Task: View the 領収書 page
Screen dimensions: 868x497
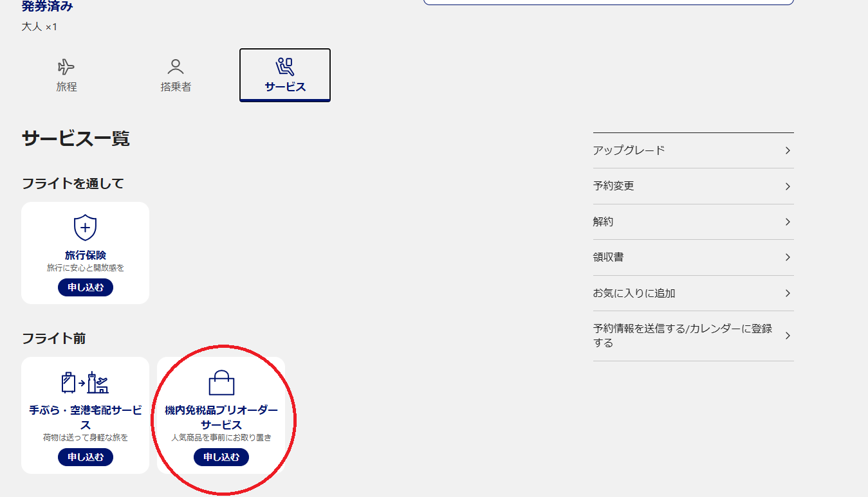Action: 693,258
